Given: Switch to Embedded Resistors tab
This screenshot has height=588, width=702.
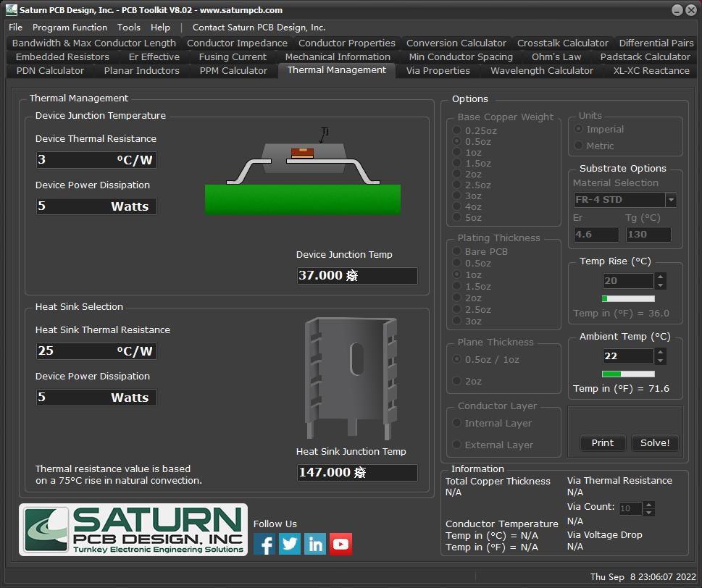Looking at the screenshot, I should [x=62, y=56].
